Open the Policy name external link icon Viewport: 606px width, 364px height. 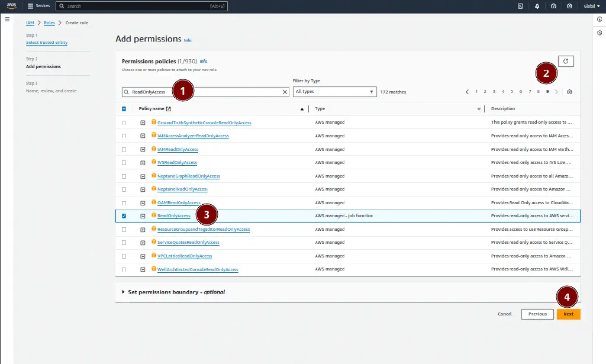pyautogui.click(x=168, y=109)
